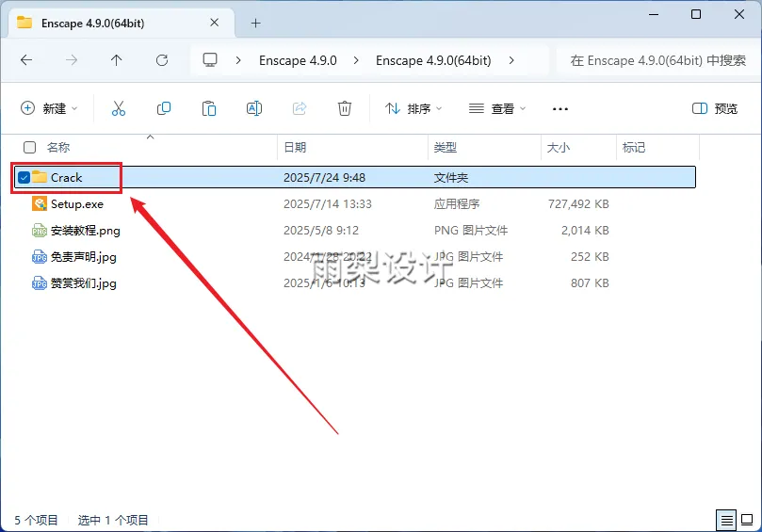Click the forward navigation arrow
The height and width of the screenshot is (532, 762).
pos(72,60)
